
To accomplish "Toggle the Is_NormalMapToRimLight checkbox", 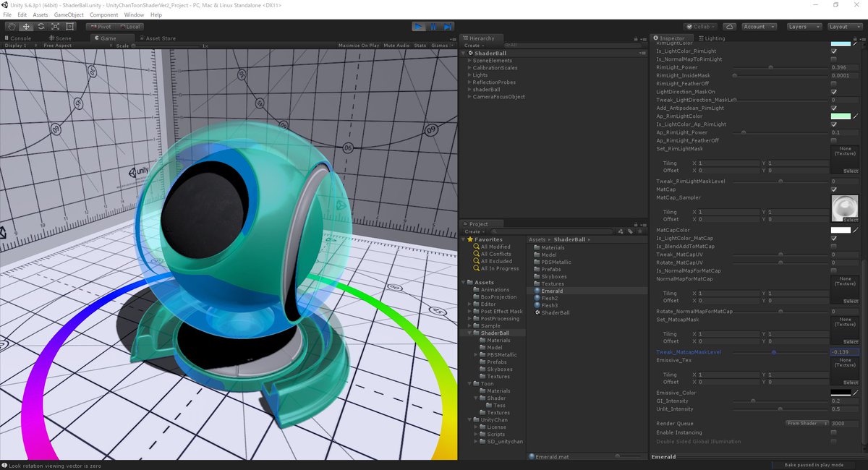I will 834,59.
